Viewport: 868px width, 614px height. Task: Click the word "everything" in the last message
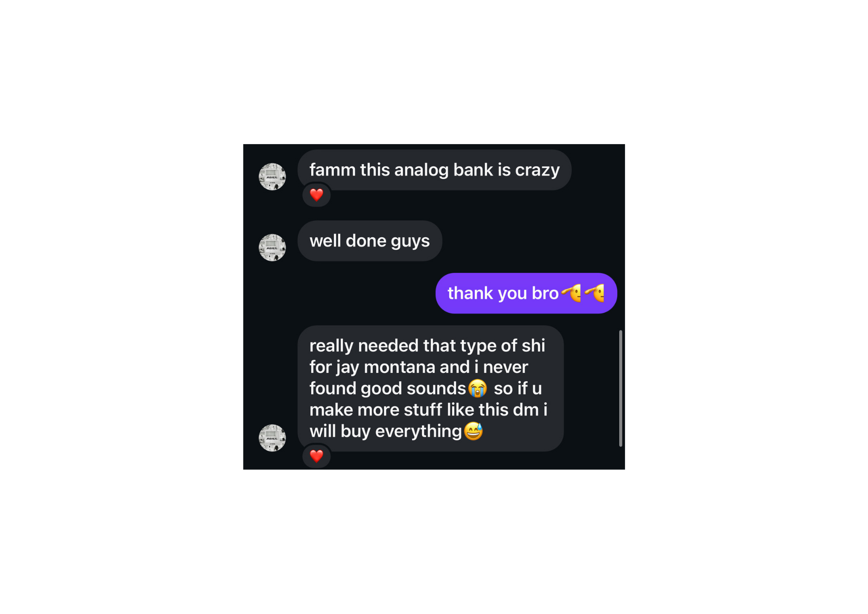(x=418, y=431)
